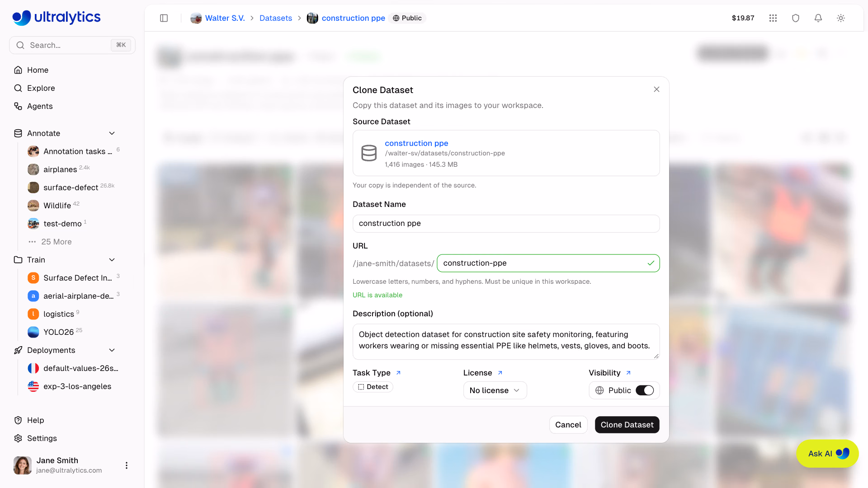Image resolution: width=868 pixels, height=488 pixels.
Task: Focus the Dataset Name field
Action: [x=506, y=224]
